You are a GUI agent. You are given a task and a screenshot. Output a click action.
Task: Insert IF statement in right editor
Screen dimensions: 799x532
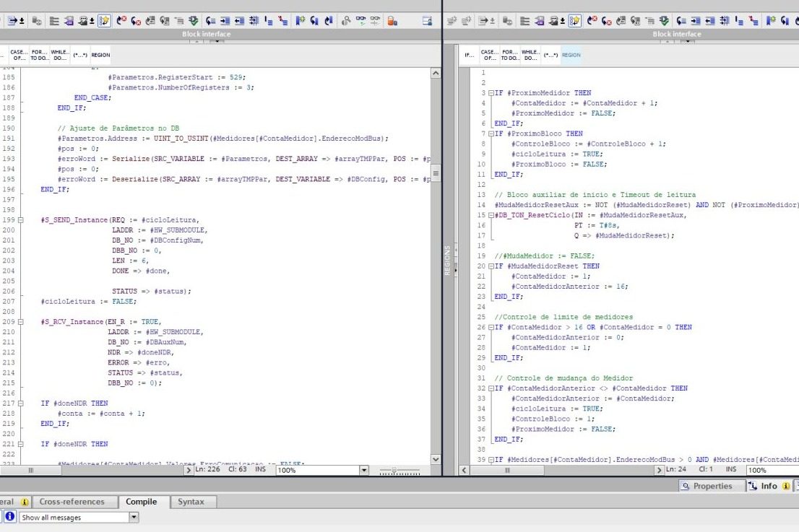[x=470, y=55]
